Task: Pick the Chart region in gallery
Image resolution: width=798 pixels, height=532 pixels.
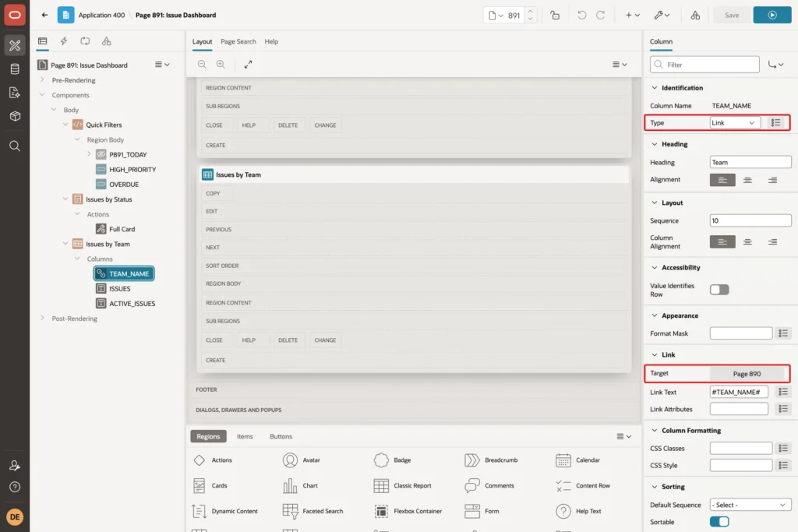Action: tap(300, 486)
